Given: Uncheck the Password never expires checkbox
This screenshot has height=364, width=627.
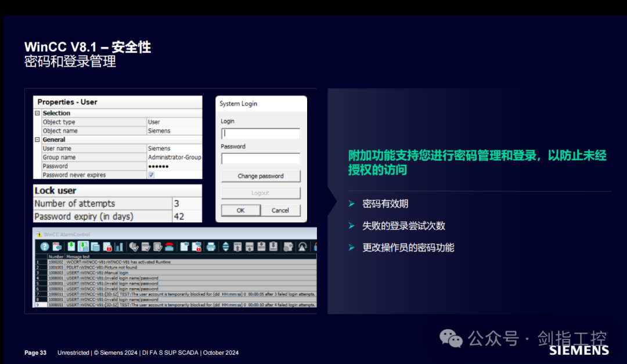Looking at the screenshot, I should [x=150, y=175].
